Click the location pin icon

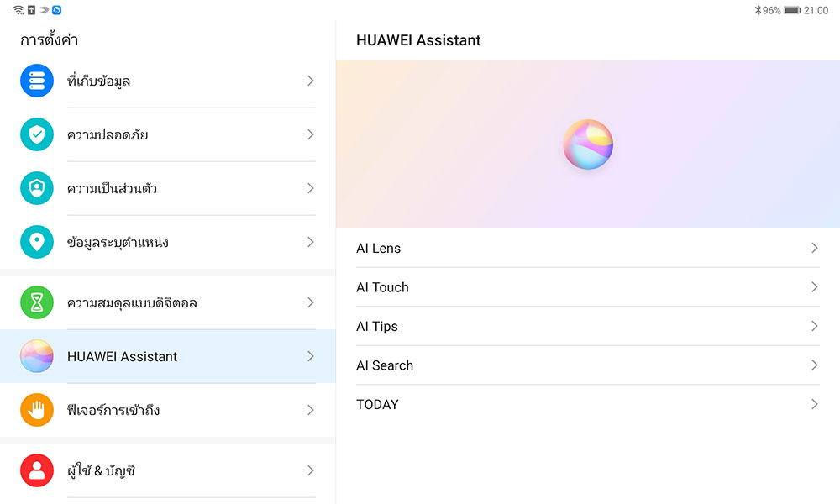click(x=36, y=242)
